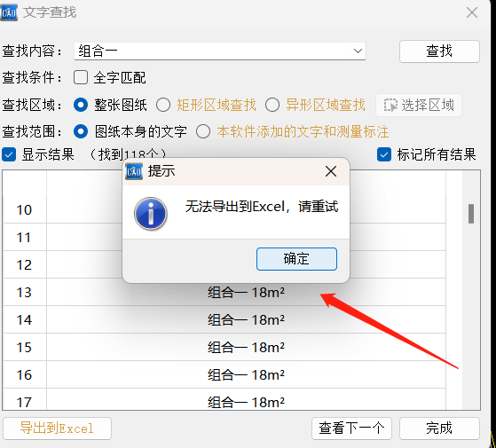
Task: Click the 查找 search button
Action: click(x=439, y=51)
